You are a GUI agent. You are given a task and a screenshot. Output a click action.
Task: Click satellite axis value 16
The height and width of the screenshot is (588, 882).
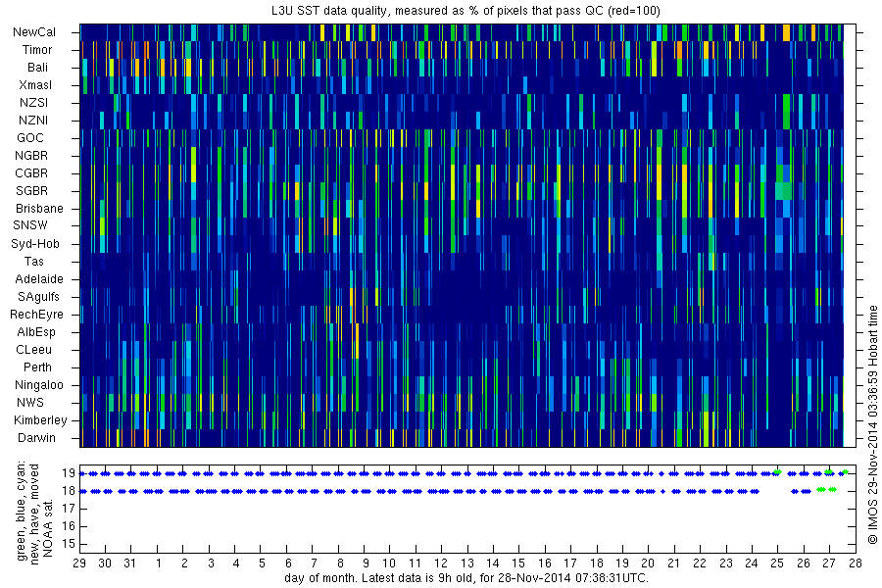click(68, 526)
